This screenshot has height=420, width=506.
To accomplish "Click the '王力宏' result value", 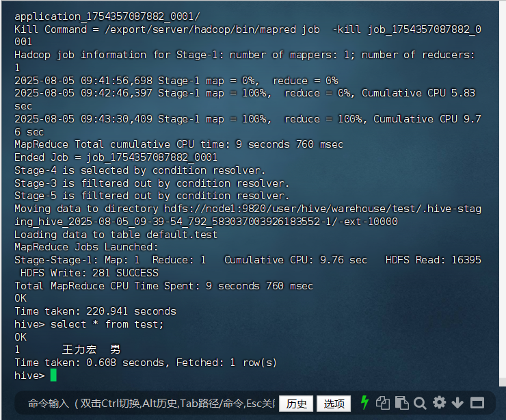I will click(79, 350).
